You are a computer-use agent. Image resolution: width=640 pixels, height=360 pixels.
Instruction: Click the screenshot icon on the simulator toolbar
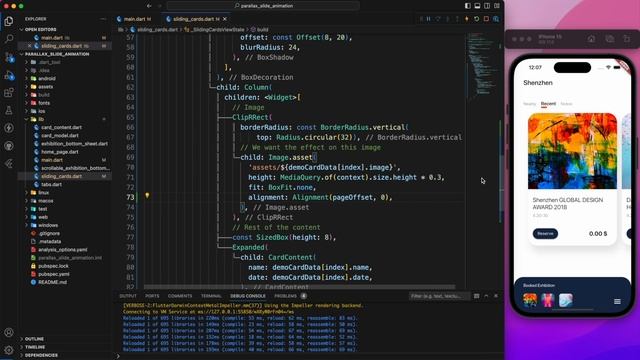610,39
